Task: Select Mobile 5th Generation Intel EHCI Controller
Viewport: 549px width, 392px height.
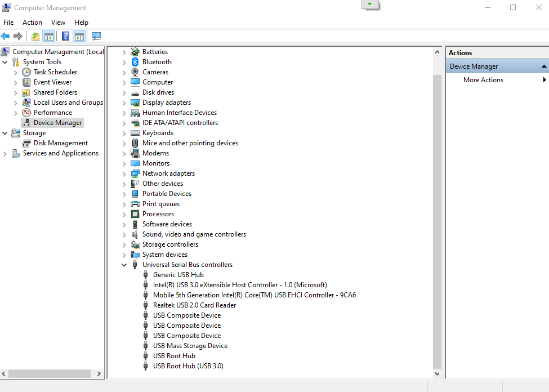Action: point(255,295)
